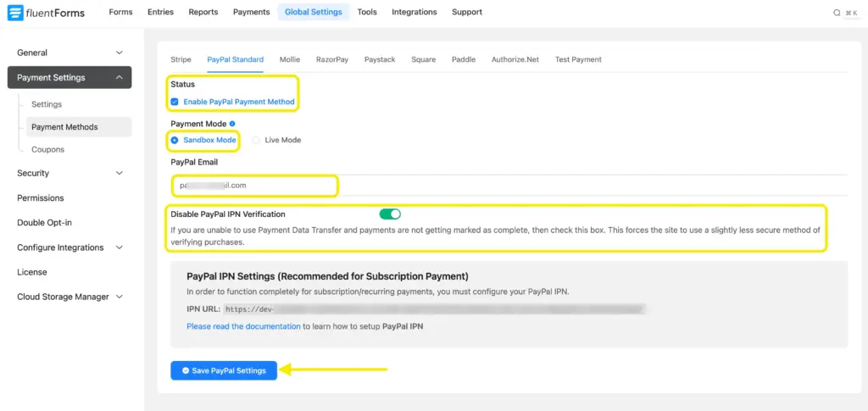Viewport: 868px width, 411px height.
Task: Select the Live Mode radio button
Action: (x=256, y=141)
